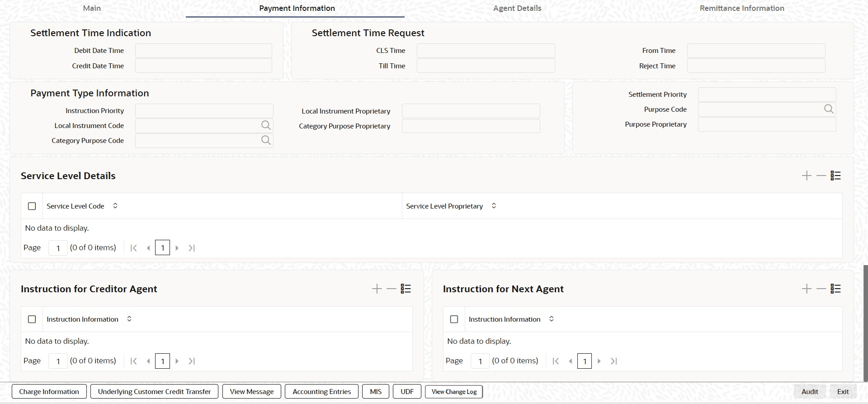Viewport: 868px width, 404px height.
Task: Click the Service Level Details page number box
Action: click(58, 248)
